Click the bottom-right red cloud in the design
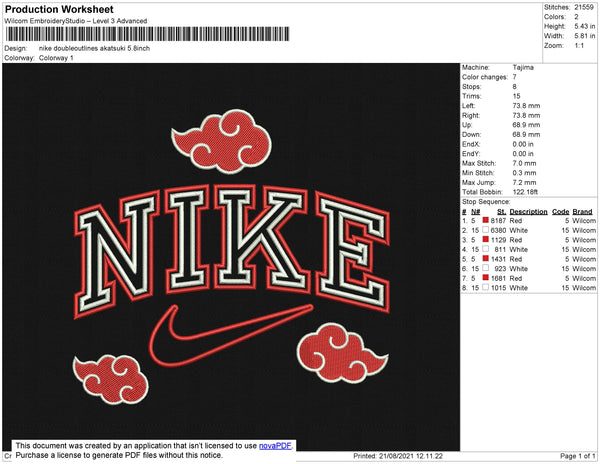 [x=342, y=353]
